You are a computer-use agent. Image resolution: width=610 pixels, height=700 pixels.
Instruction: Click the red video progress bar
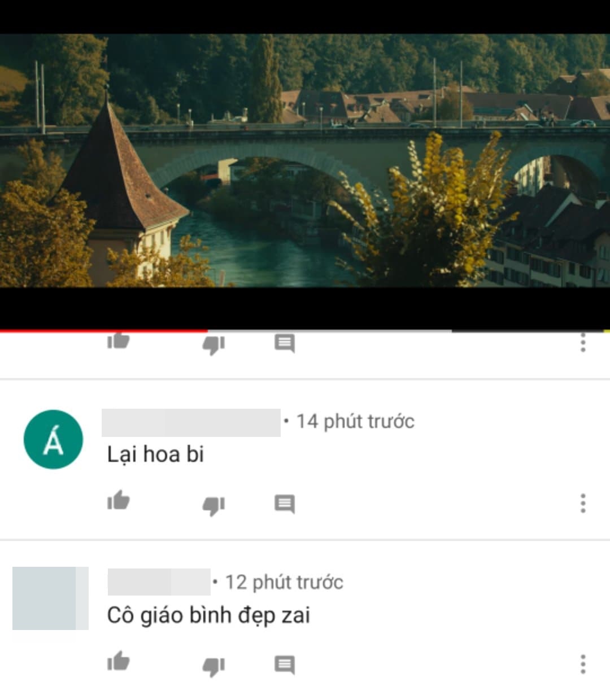[x=104, y=330]
